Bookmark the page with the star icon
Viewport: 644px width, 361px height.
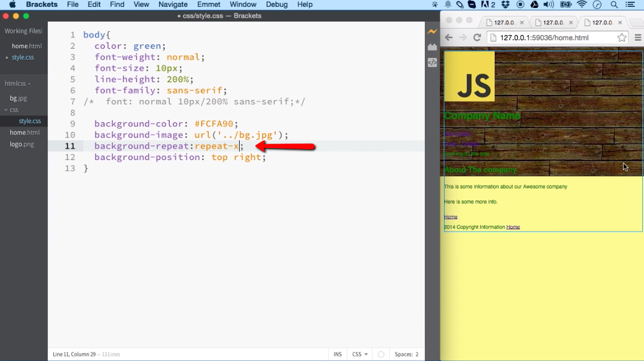(x=622, y=38)
